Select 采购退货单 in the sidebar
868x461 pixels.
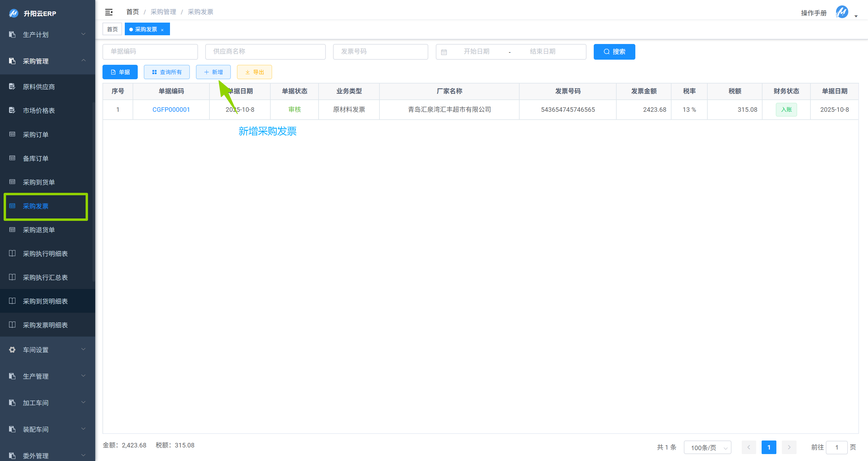39,230
